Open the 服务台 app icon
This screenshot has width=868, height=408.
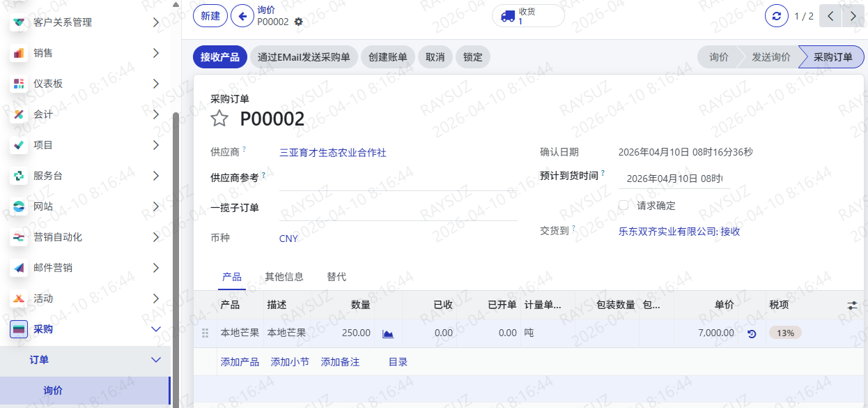[19, 176]
